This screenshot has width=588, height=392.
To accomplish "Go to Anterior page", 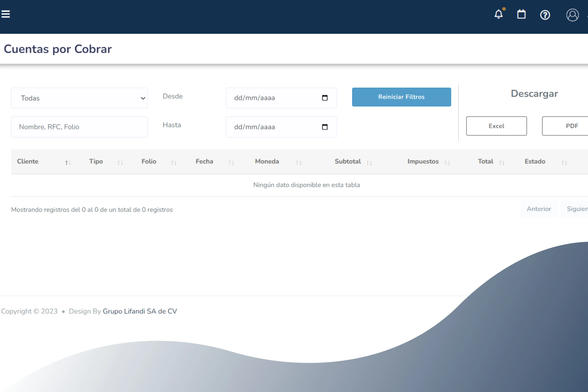I will pyautogui.click(x=539, y=209).
